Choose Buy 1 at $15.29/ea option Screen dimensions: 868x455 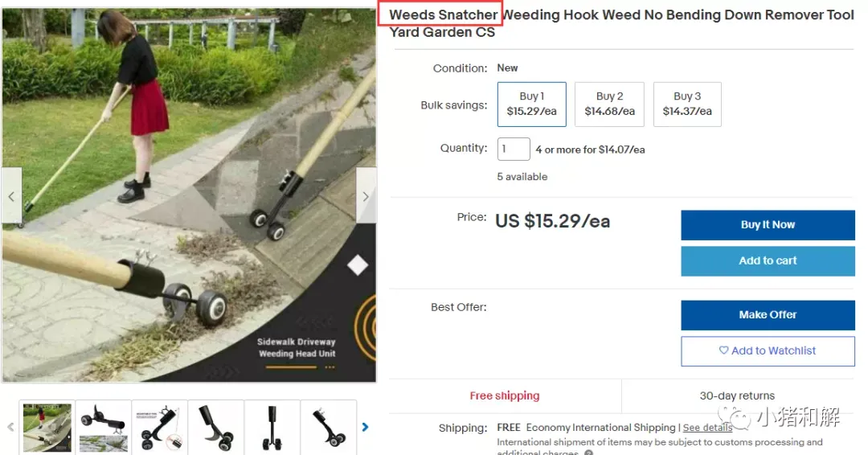click(531, 104)
